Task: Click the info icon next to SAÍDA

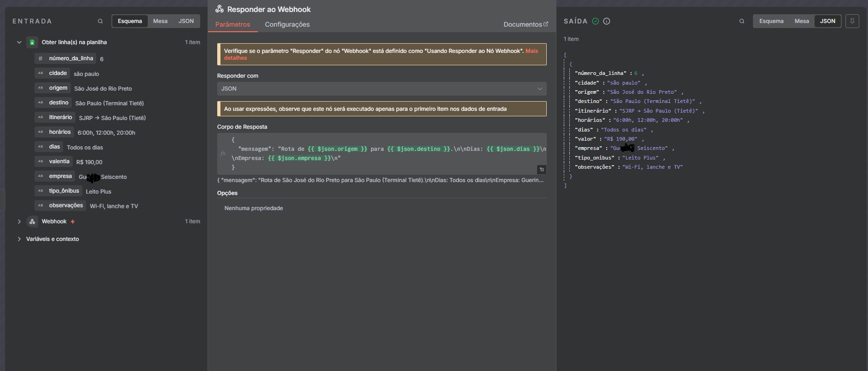Action: tap(607, 21)
